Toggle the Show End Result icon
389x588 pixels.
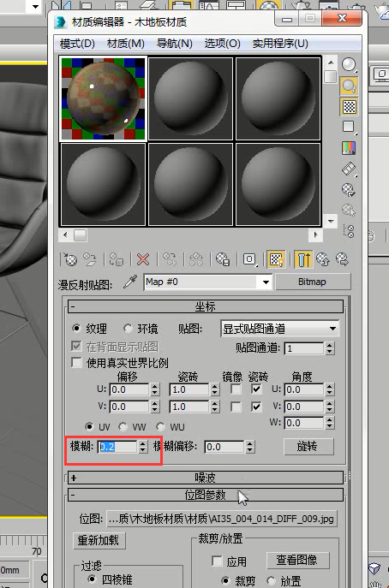(303, 259)
